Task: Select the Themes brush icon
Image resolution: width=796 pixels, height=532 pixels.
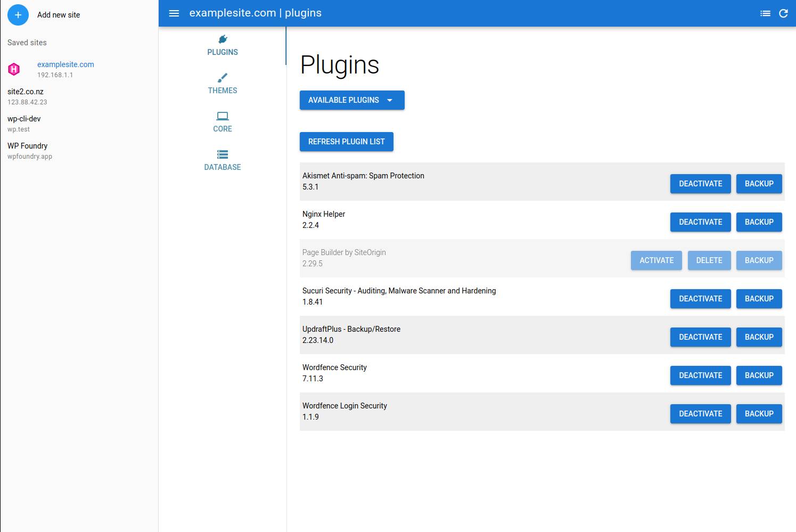Action: point(222,78)
